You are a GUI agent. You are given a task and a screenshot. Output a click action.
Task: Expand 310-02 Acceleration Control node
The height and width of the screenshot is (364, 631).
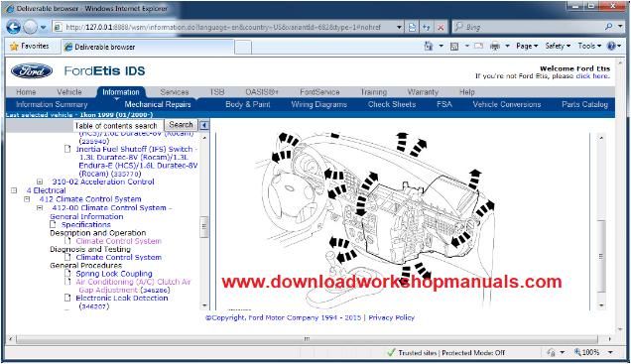tap(40, 182)
